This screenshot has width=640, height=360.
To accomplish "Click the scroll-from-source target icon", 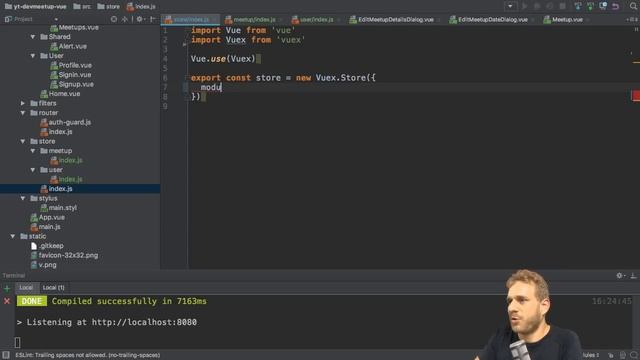I will point(114,19).
